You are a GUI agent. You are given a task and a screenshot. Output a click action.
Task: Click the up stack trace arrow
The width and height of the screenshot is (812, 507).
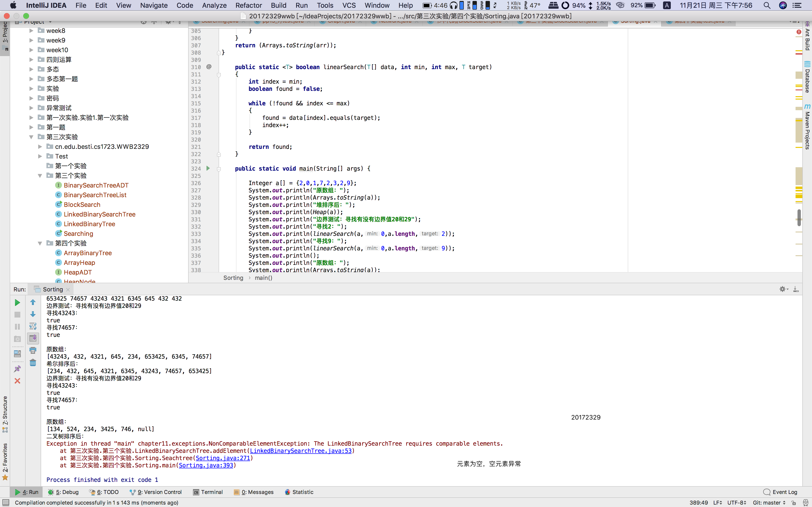[x=33, y=303]
